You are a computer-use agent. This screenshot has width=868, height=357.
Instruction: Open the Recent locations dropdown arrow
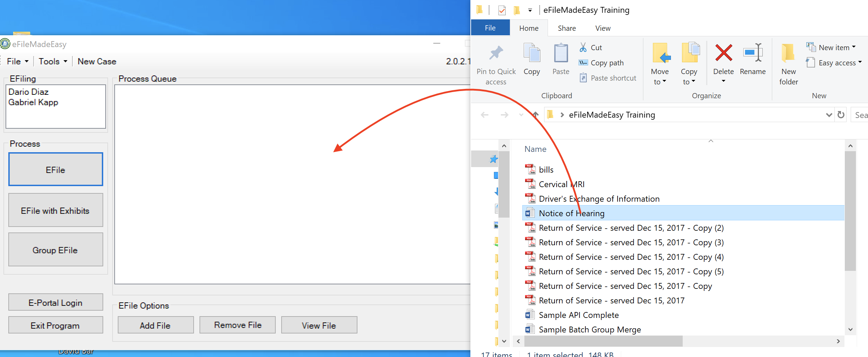(x=521, y=115)
